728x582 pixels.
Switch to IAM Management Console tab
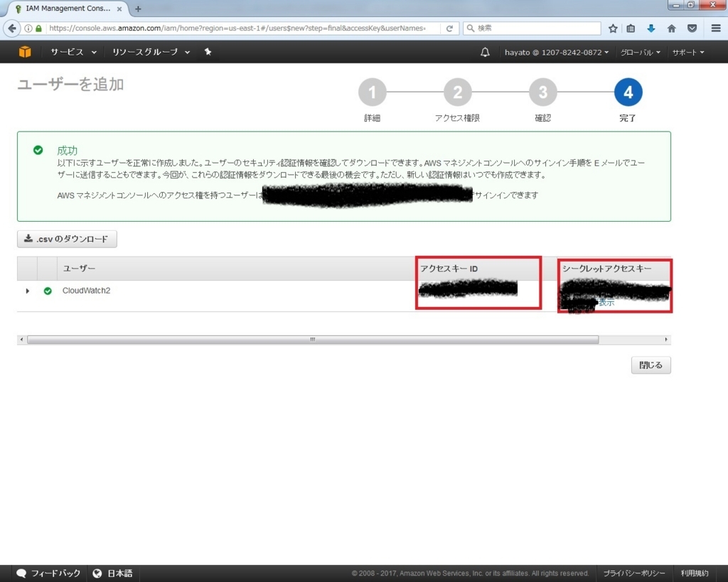click(x=68, y=9)
